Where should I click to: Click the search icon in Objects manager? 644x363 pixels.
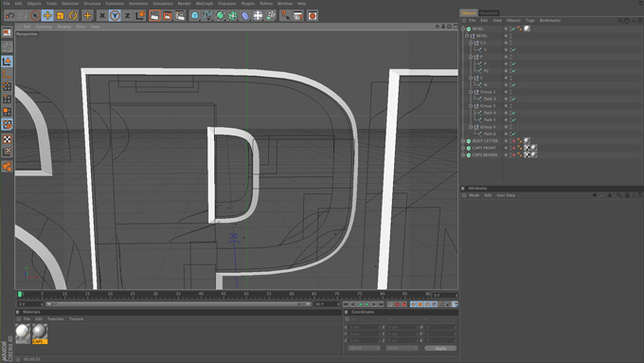tap(620, 21)
